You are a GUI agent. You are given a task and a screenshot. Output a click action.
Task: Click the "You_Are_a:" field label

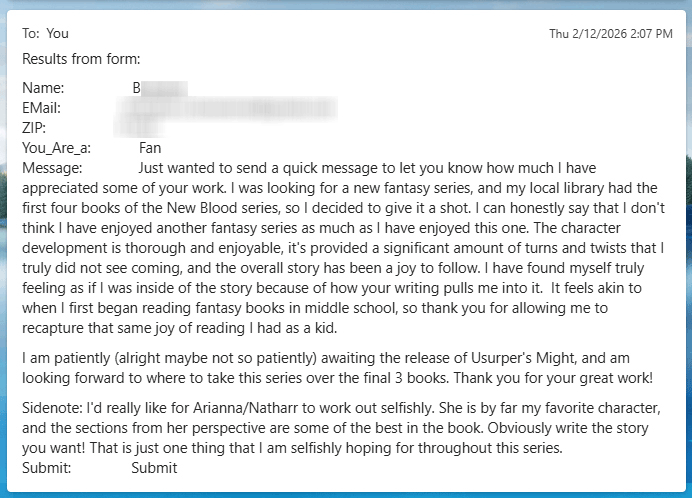coord(57,148)
